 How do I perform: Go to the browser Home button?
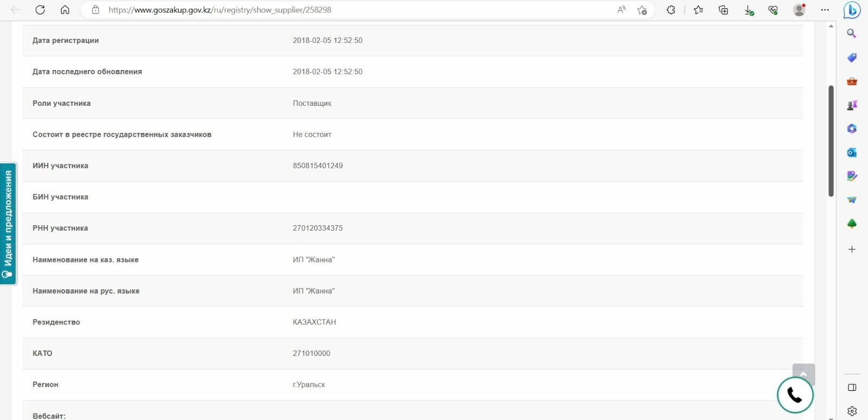(x=65, y=10)
